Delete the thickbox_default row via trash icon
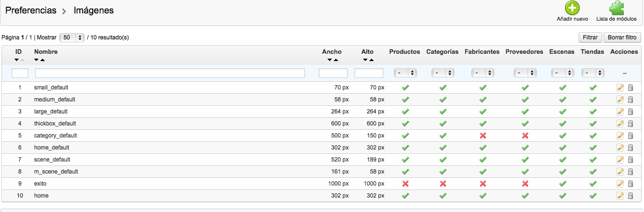This screenshot has height=212, width=644. point(631,124)
